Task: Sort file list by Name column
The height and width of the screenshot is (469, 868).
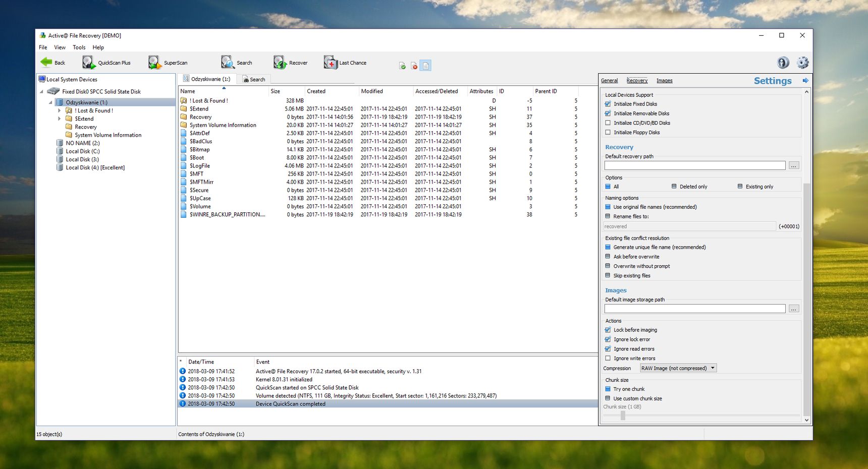Action: [x=224, y=91]
